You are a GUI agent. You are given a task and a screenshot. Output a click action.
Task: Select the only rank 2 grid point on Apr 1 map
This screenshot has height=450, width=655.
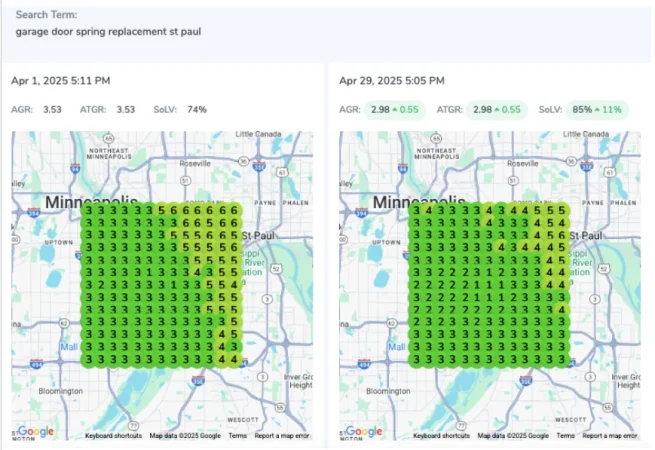click(x=101, y=285)
